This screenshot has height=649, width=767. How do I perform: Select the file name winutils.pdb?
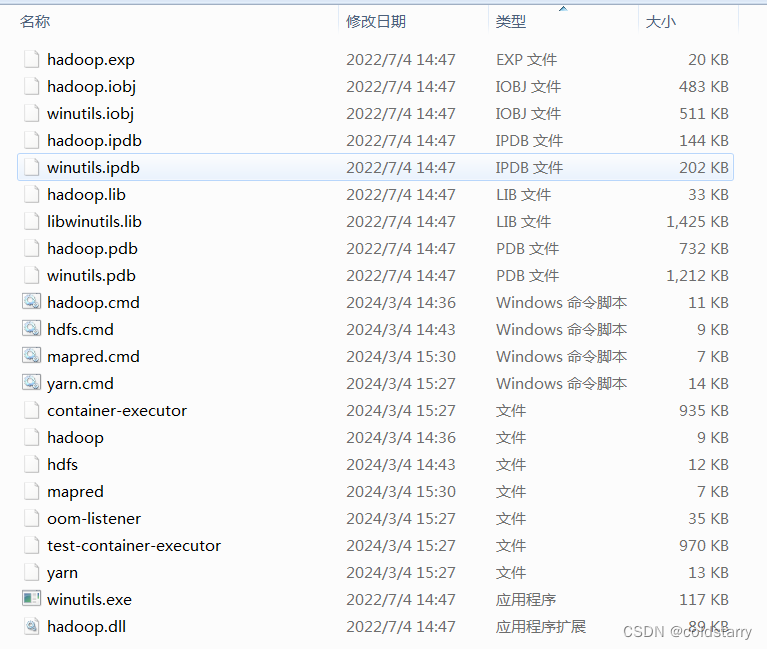[x=91, y=276]
